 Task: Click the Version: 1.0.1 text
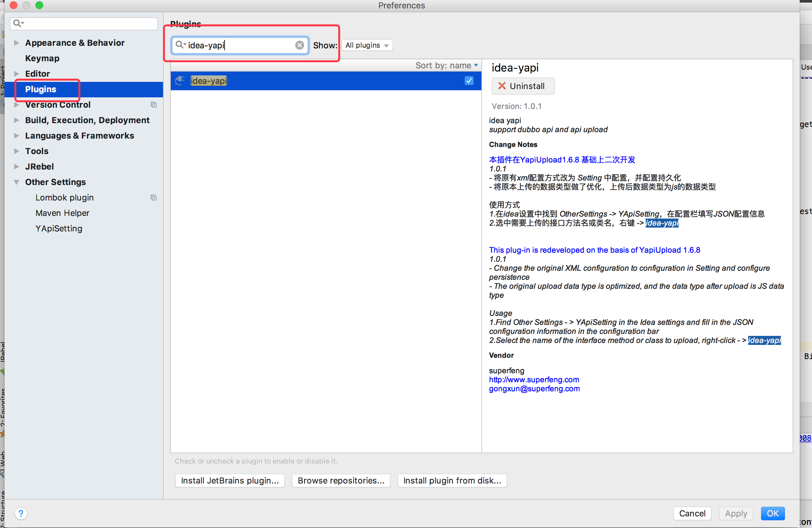(x=516, y=106)
